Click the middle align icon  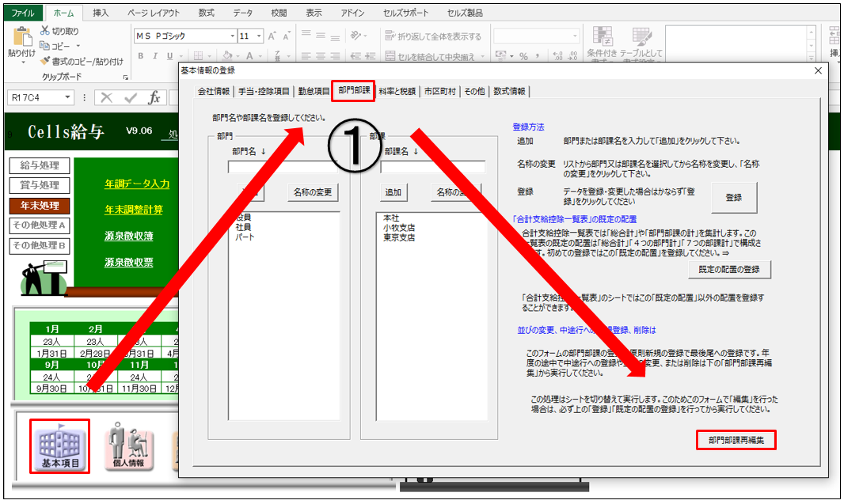tap(321, 36)
